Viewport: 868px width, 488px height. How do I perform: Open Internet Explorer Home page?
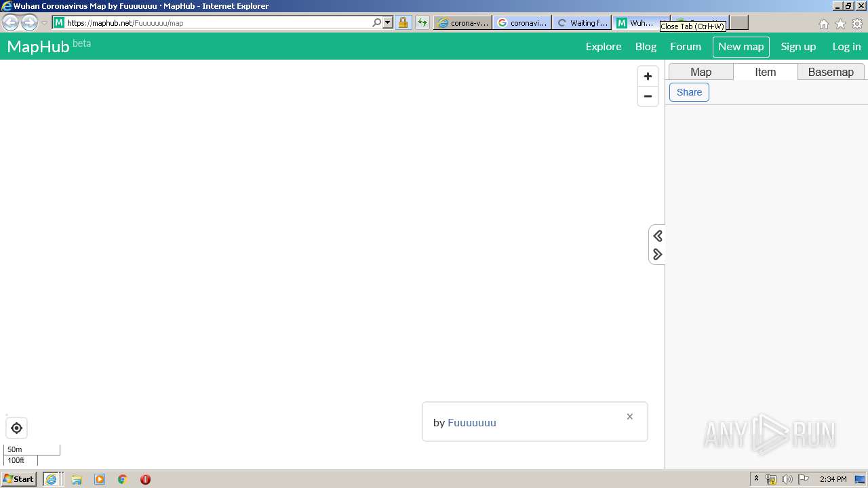(x=823, y=24)
